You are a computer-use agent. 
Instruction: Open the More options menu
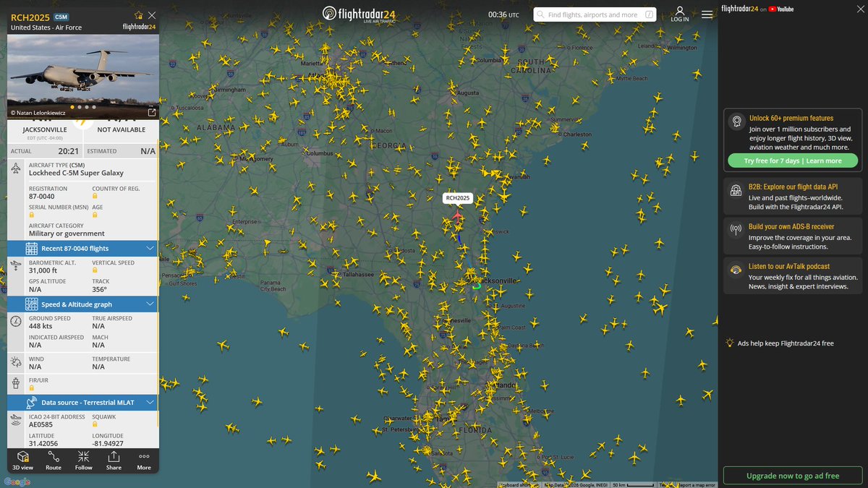click(144, 460)
